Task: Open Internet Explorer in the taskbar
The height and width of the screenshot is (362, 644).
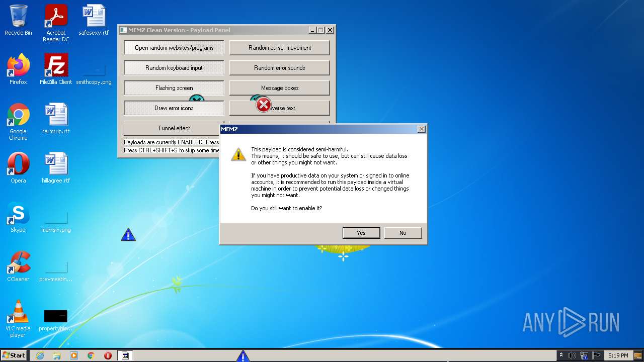Action: pyautogui.click(x=40, y=355)
